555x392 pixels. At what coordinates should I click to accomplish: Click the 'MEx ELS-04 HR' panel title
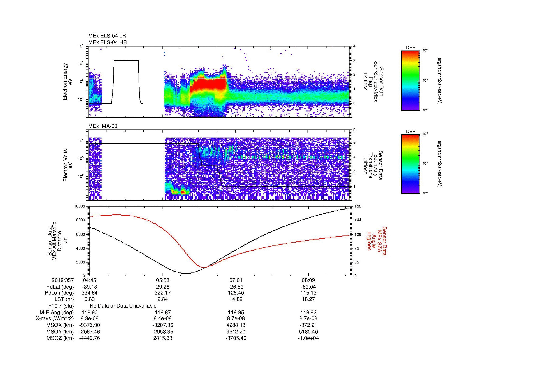tap(107, 42)
